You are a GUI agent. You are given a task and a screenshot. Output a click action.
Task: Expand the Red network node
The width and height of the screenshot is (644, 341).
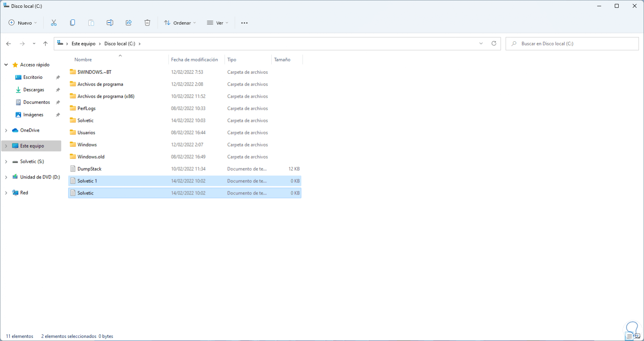pos(6,193)
